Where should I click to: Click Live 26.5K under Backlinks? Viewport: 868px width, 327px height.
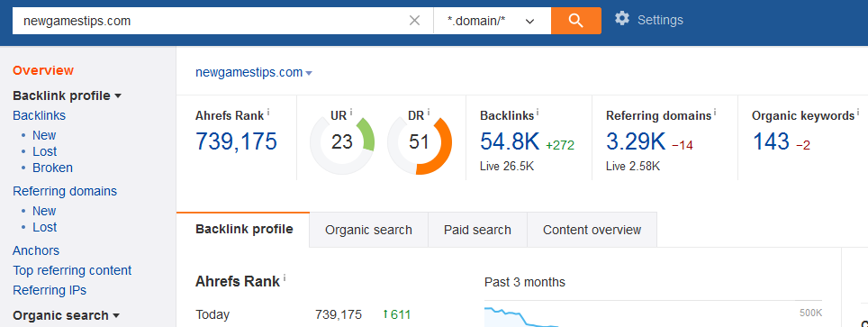click(x=507, y=166)
